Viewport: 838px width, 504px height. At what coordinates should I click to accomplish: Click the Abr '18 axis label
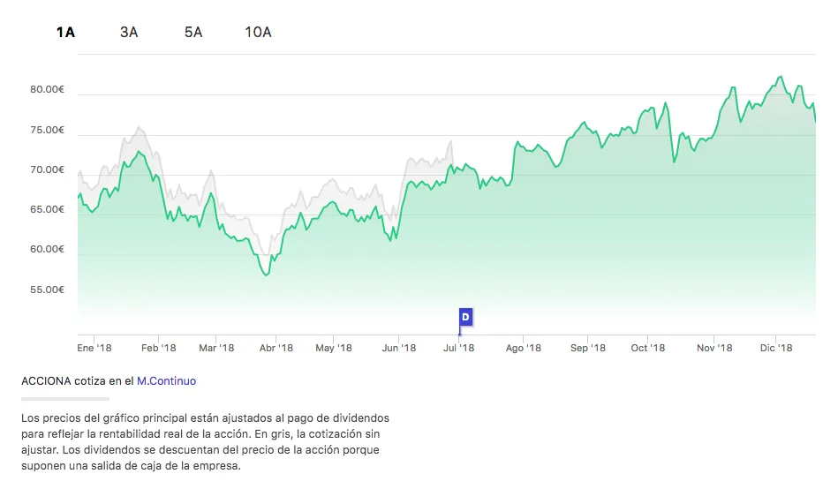click(276, 348)
